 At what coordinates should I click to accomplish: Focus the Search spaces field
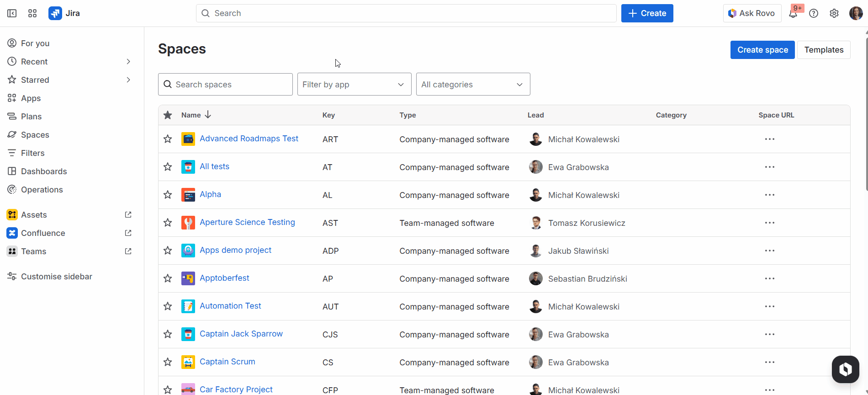coord(225,84)
